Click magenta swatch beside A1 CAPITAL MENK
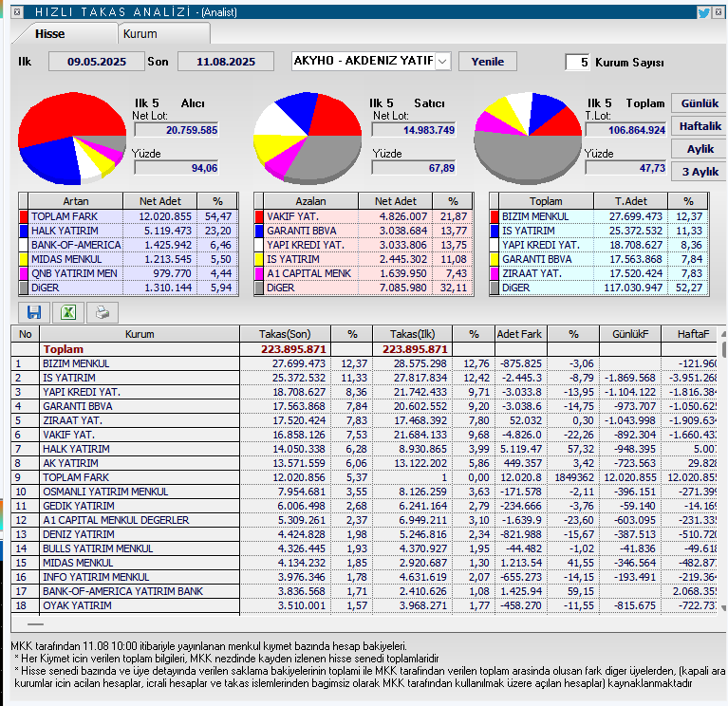 [x=259, y=273]
